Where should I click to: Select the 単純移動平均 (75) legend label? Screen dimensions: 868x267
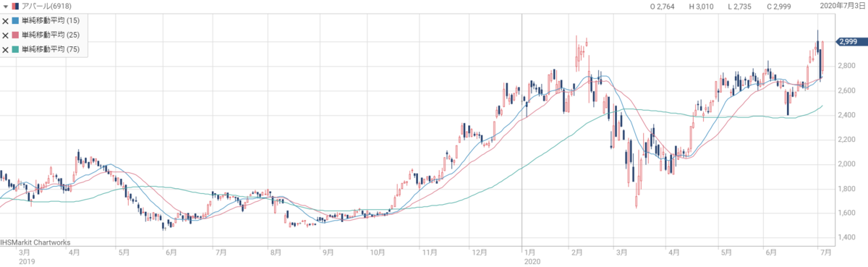(x=51, y=50)
